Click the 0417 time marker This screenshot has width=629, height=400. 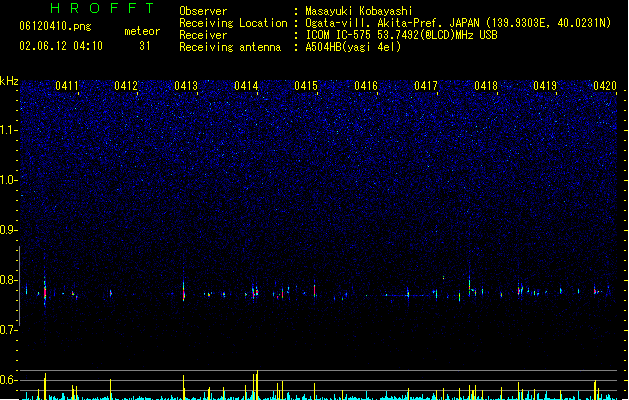pyautogui.click(x=426, y=86)
